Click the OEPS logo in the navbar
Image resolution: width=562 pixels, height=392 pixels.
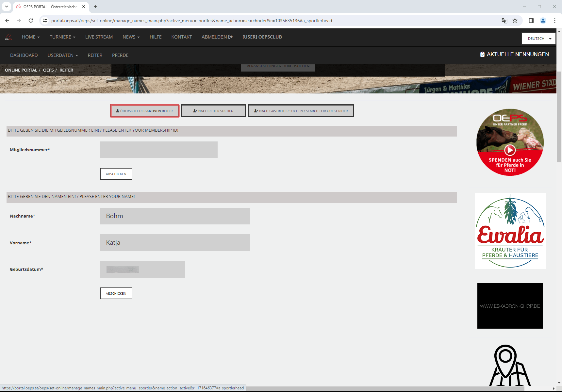9,37
